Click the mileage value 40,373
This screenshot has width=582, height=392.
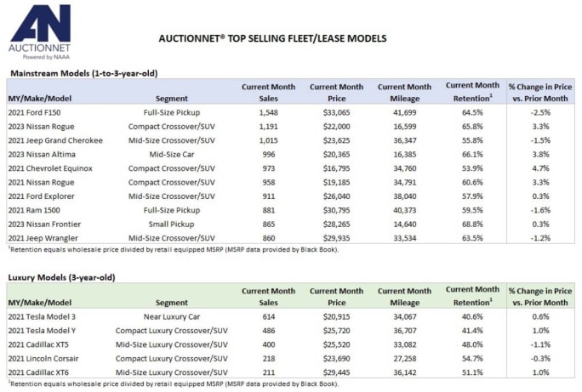(404, 210)
